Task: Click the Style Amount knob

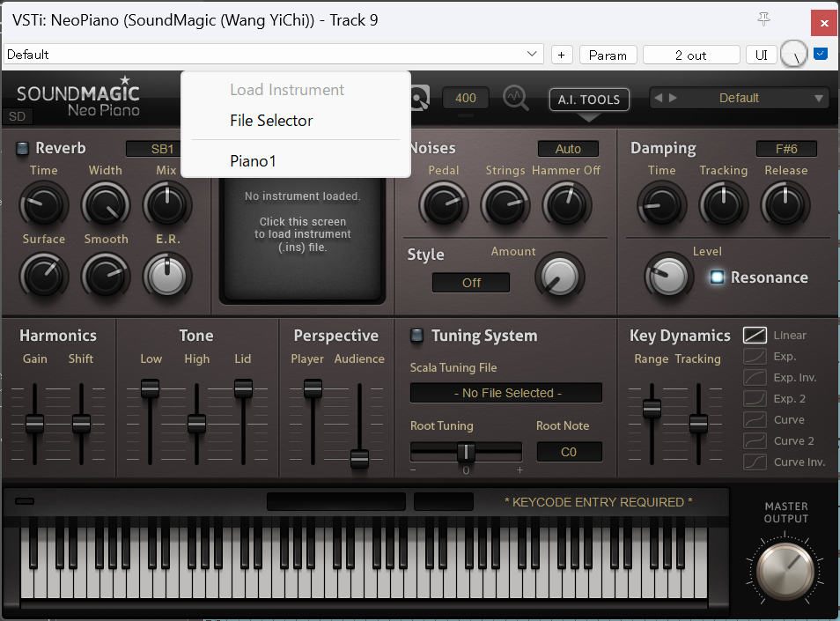Action: tap(560, 277)
